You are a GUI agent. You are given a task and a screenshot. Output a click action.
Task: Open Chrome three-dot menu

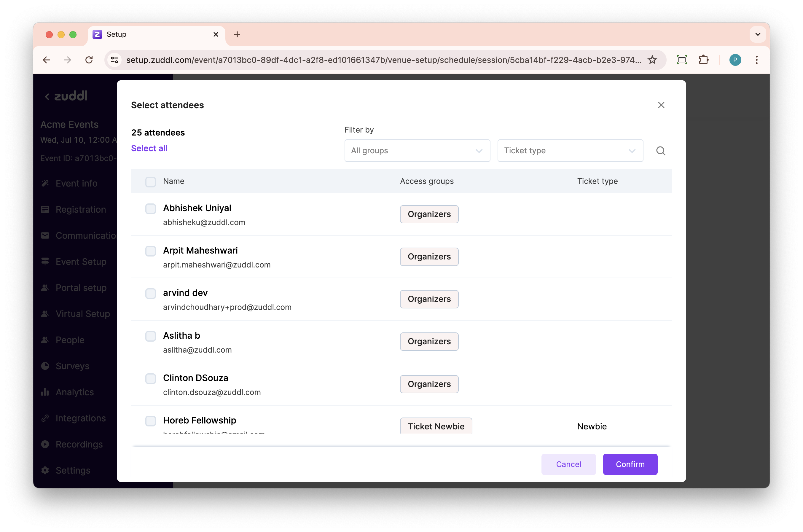pyautogui.click(x=756, y=60)
